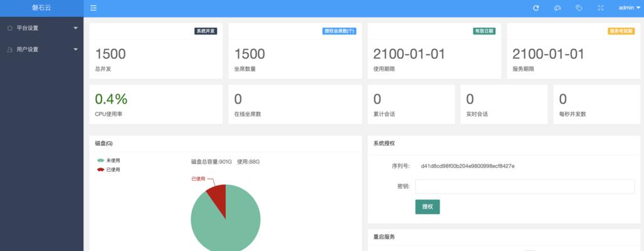Click the 有效日期 badge

[484, 31]
